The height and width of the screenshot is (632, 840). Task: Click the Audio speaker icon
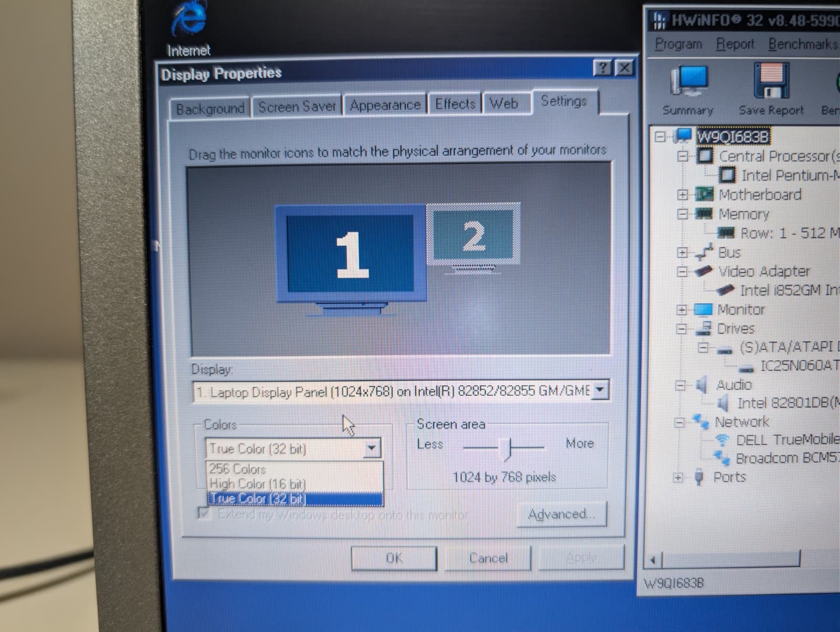click(x=701, y=385)
